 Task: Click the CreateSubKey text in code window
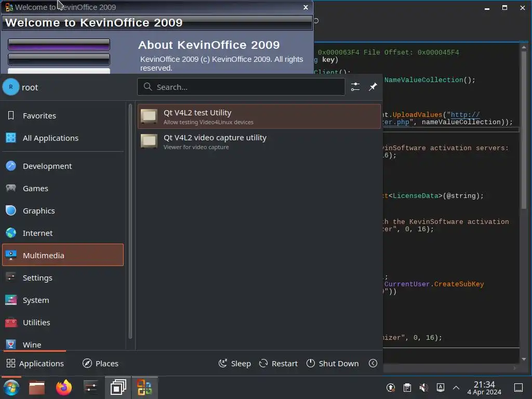[459, 284]
